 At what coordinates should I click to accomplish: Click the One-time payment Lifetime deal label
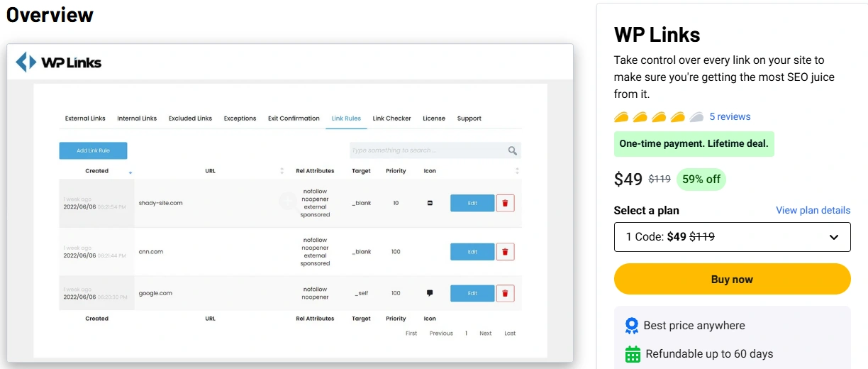[694, 144]
